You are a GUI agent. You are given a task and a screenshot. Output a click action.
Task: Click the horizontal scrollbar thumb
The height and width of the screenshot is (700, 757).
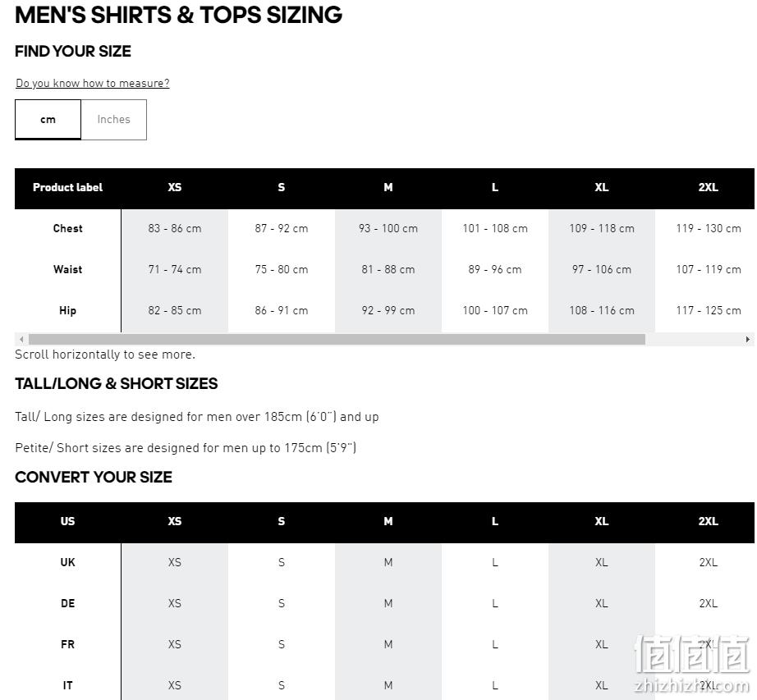[337, 340]
